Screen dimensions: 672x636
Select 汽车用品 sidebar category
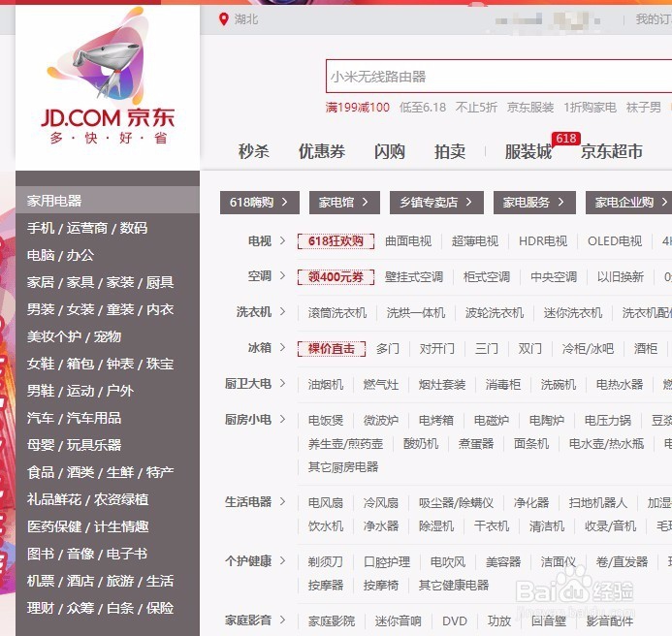pos(94,418)
